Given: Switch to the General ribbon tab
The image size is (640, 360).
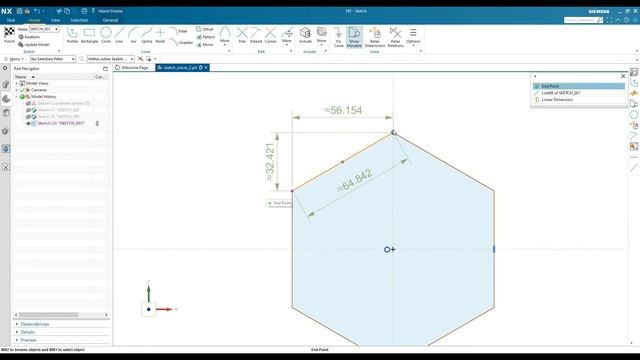Looking at the screenshot, I should point(110,20).
